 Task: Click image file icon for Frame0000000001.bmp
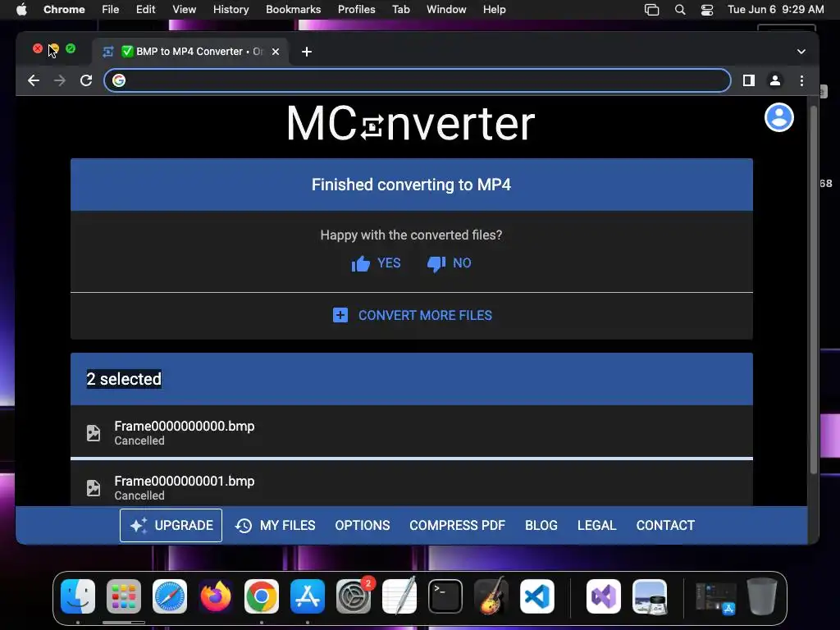click(x=94, y=488)
